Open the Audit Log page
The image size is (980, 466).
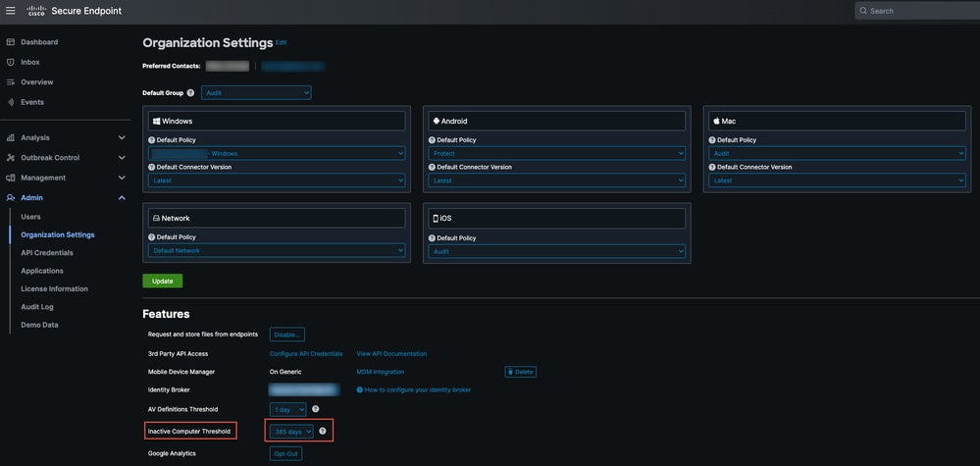pyautogui.click(x=37, y=307)
